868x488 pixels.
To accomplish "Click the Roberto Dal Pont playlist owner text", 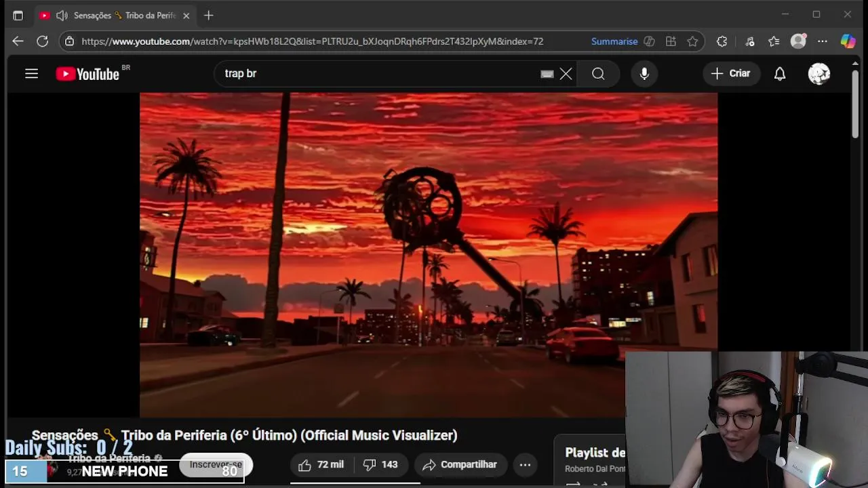I will click(x=595, y=469).
